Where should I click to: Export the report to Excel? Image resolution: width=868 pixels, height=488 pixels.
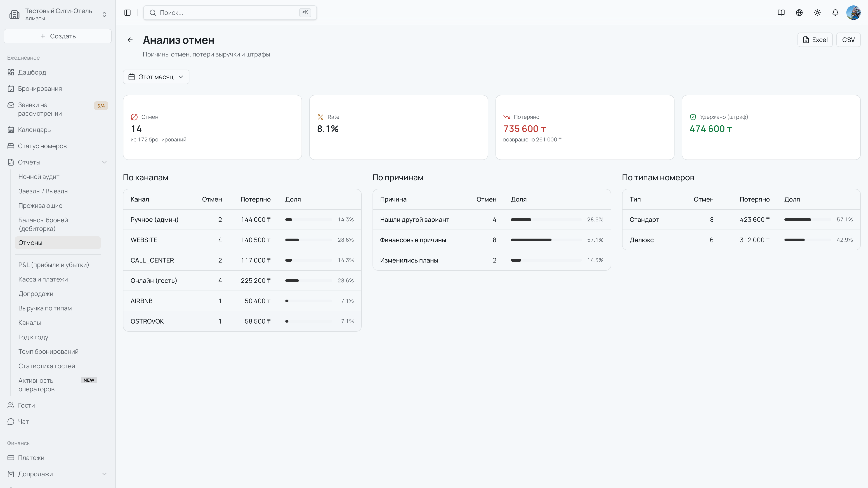click(815, 40)
